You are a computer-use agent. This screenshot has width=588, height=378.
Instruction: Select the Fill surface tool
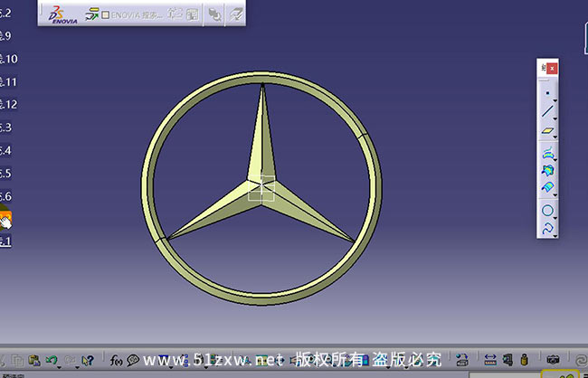[547, 171]
